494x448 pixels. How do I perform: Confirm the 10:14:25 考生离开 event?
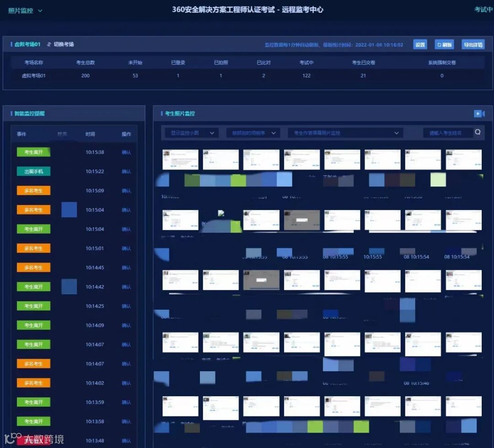(126, 306)
